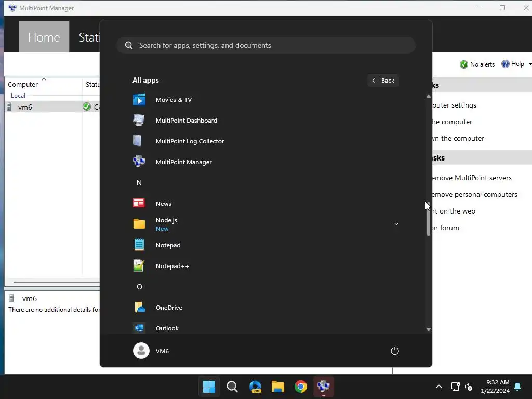This screenshot has width=532, height=399.
Task: Click the Windows Start button on taskbar
Action: pos(209,387)
